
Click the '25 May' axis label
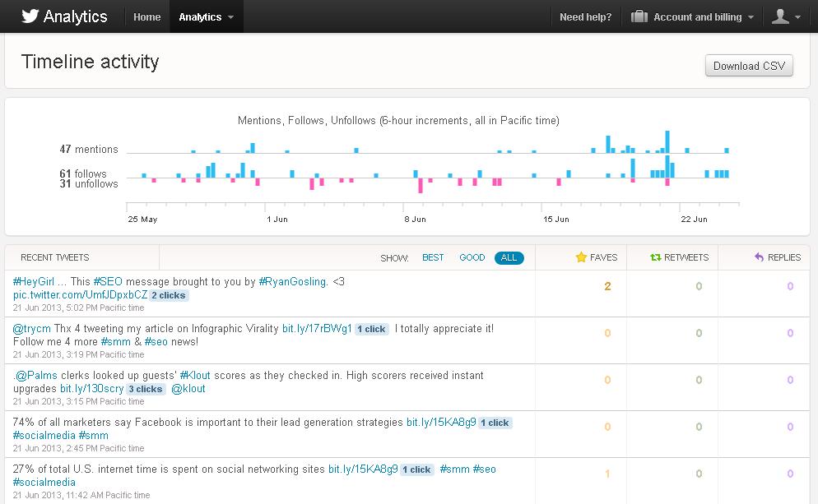(x=142, y=220)
